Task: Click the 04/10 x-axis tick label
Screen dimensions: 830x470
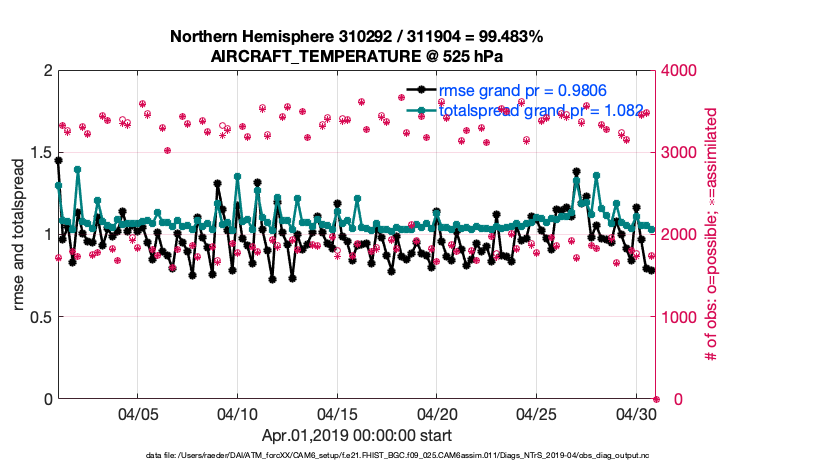Action: tap(237, 413)
